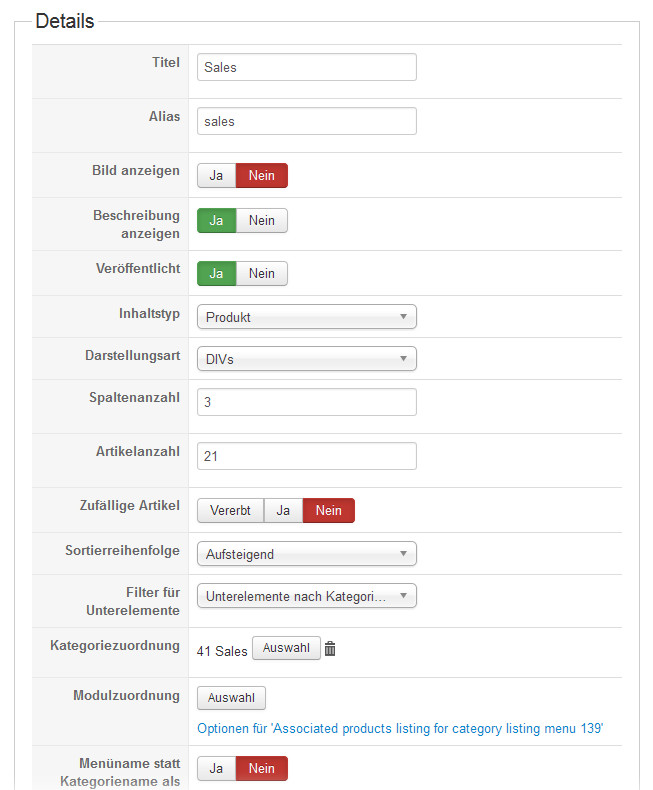Focus the Titel input field
Screen dimensions: 653x790
(306, 67)
